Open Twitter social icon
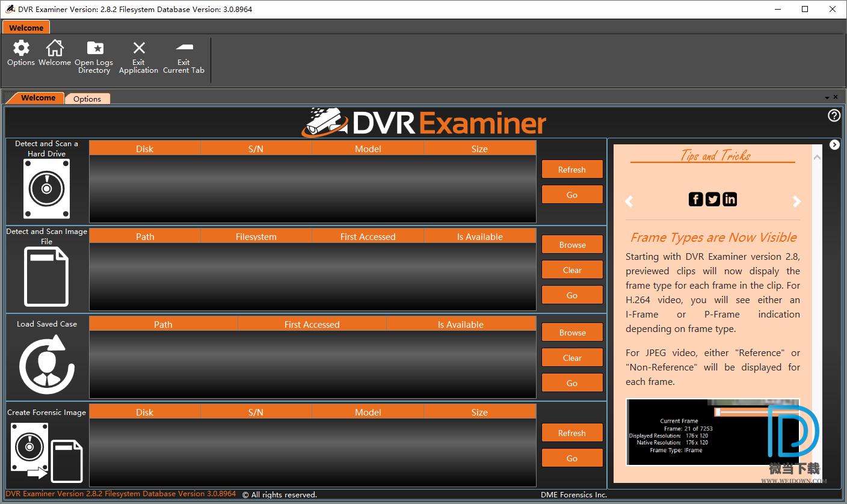This screenshot has width=847, height=504. click(x=713, y=199)
